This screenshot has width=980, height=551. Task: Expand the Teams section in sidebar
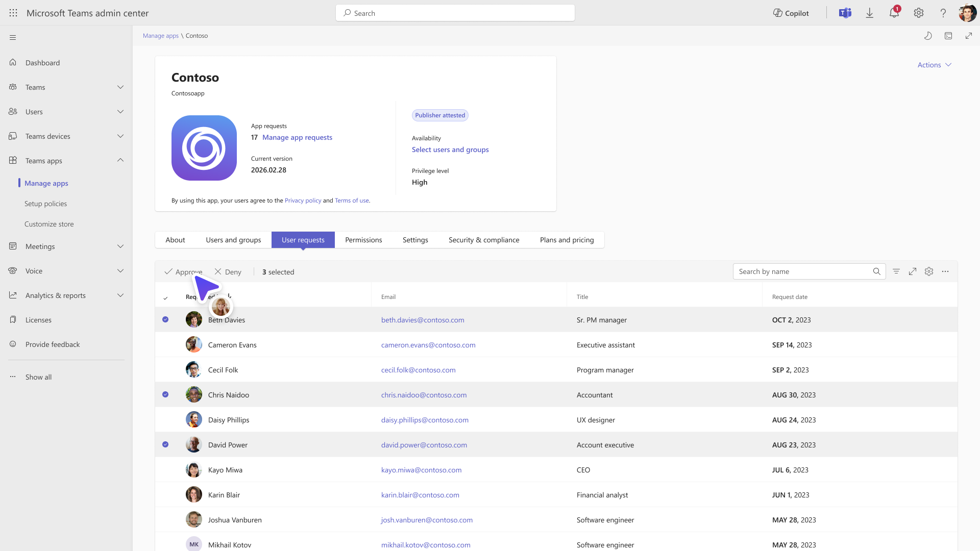point(120,87)
